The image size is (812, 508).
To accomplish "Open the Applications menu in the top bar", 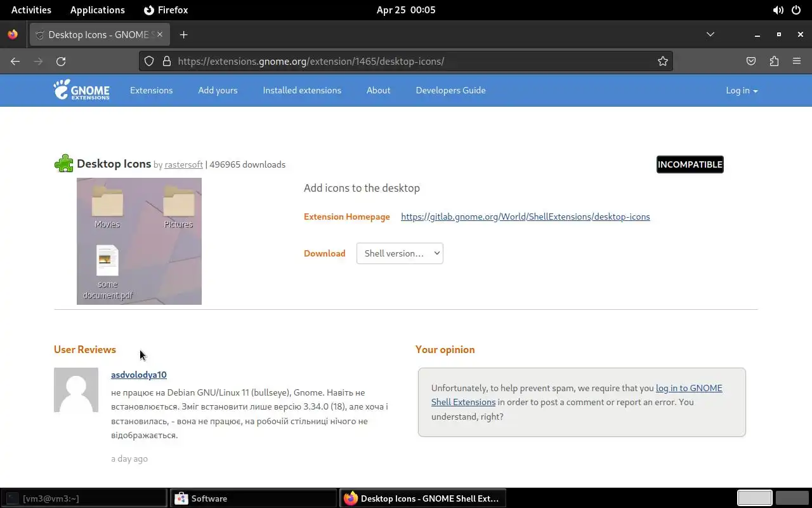I will click(98, 10).
